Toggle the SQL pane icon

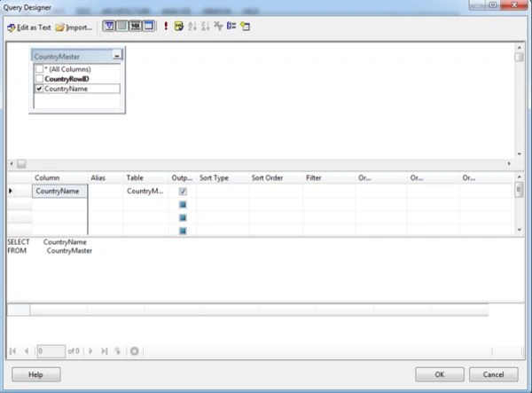coord(136,26)
